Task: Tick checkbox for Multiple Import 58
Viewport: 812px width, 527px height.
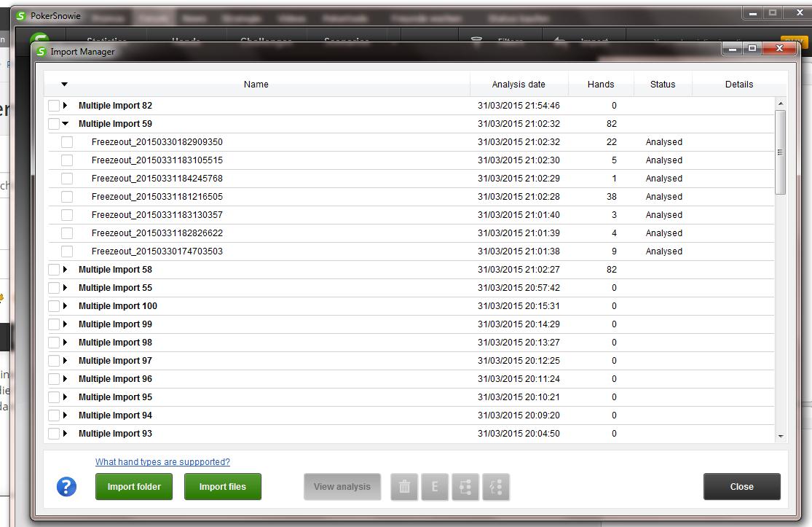Action: [54, 270]
